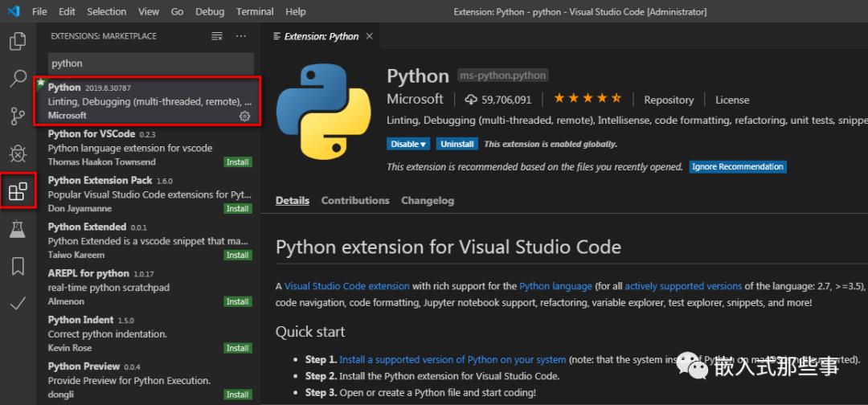Open the View menu
This screenshot has height=405, width=868.
pos(149,11)
